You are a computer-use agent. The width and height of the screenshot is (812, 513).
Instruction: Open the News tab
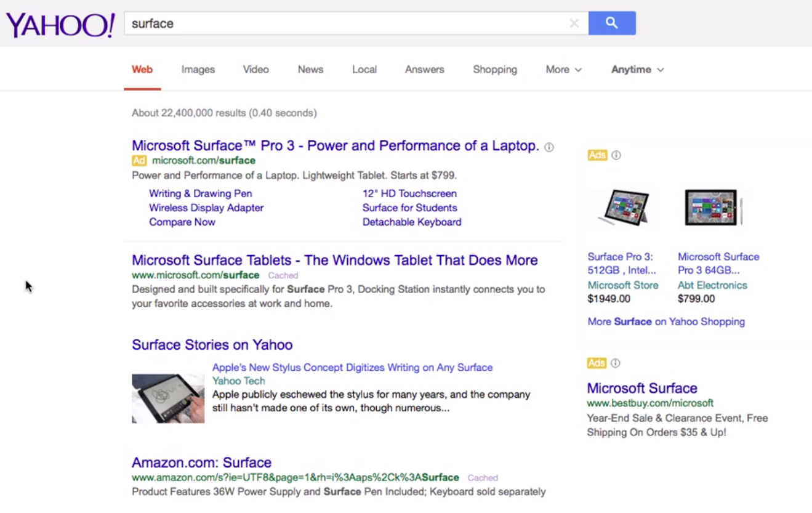pyautogui.click(x=311, y=70)
